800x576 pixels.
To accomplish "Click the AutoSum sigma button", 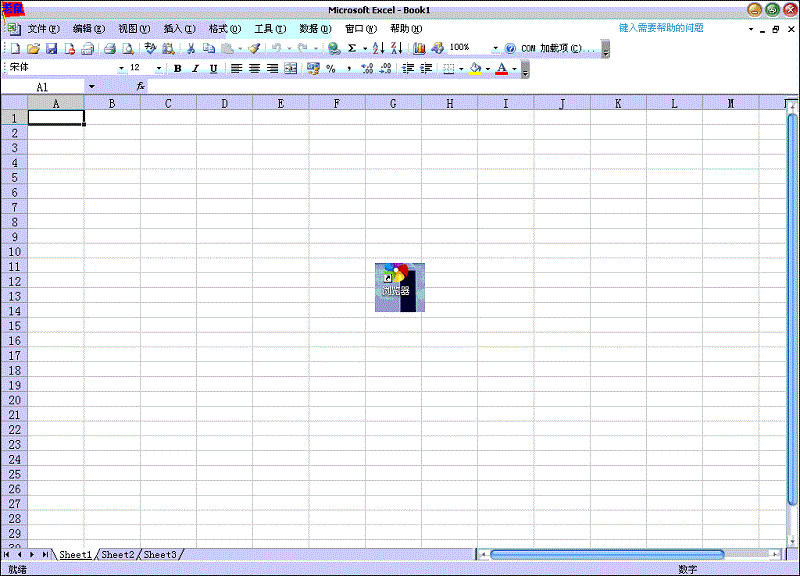I will click(x=352, y=48).
